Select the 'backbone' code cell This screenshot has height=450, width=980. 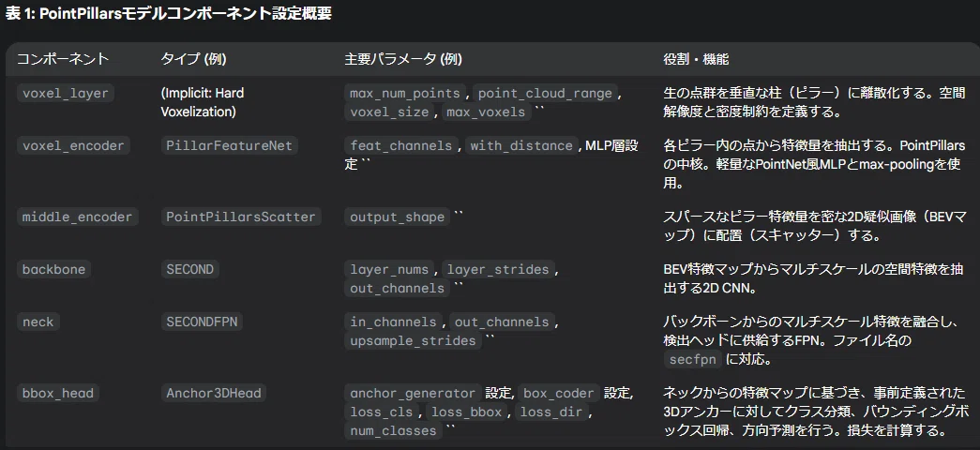(53, 269)
